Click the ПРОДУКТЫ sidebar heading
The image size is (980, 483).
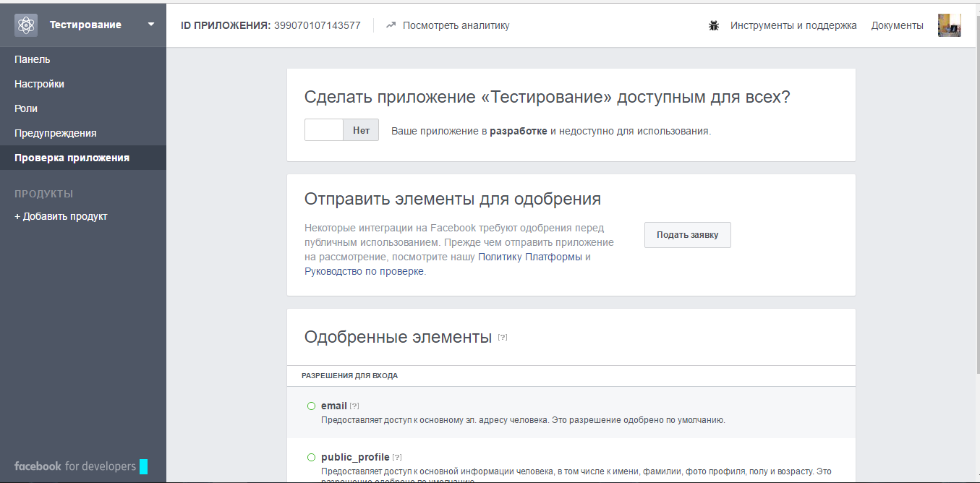pos(44,194)
